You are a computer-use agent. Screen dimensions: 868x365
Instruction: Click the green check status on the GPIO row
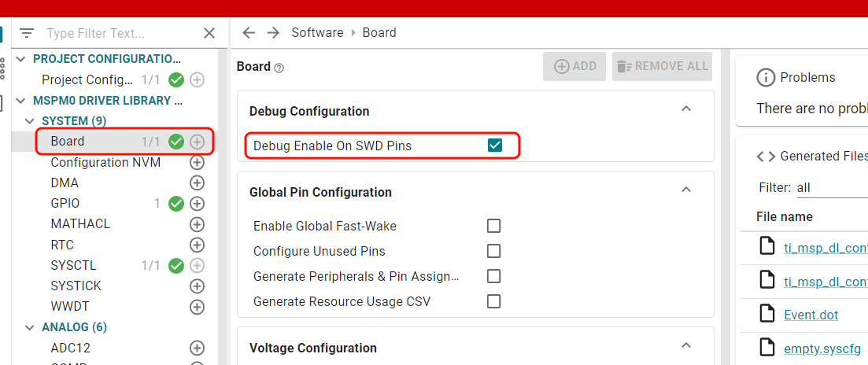(176, 204)
